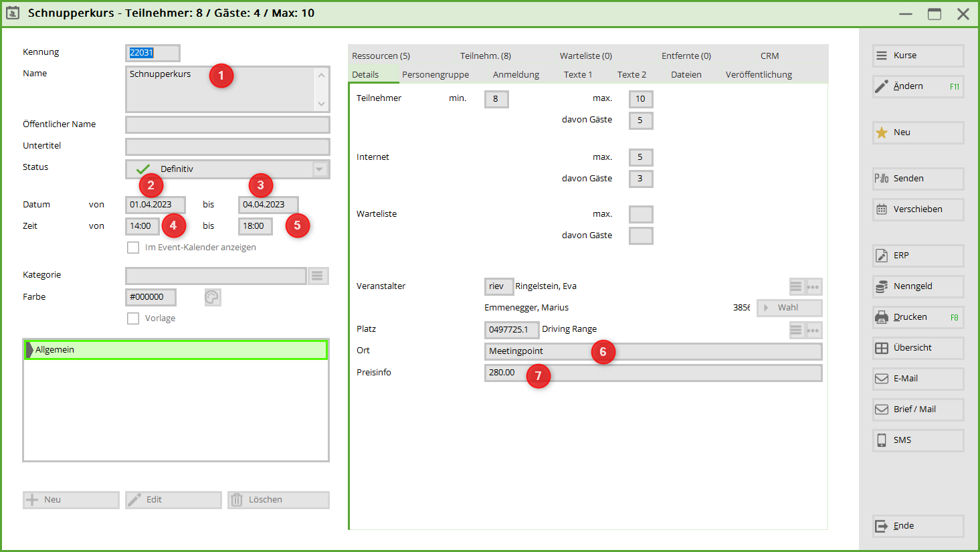Viewport: 980px width, 552px height.
Task: Open the Farbe color palette picker
Action: 213,297
